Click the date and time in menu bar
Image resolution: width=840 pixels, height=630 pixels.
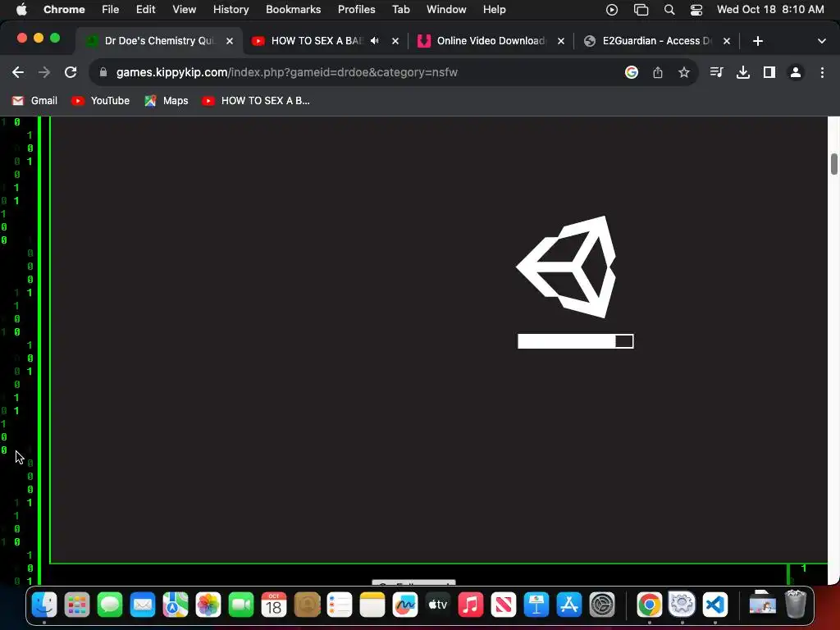coord(770,10)
